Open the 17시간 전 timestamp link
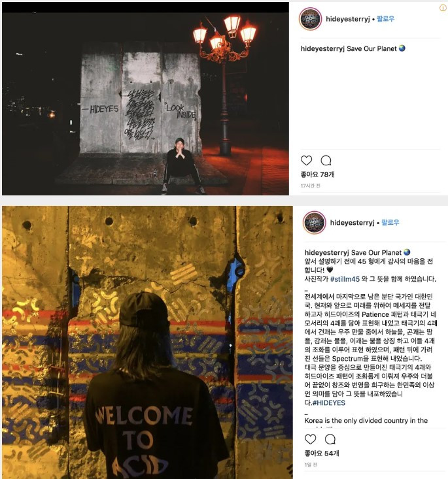 311,186
